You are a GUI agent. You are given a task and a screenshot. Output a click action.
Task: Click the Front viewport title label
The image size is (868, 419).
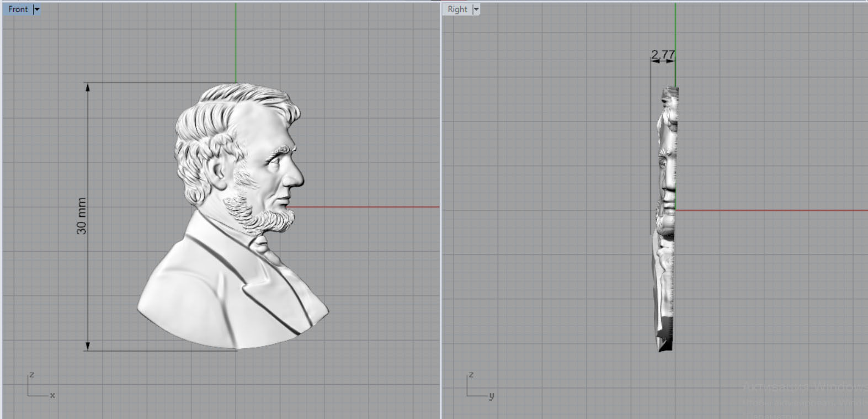[18, 9]
